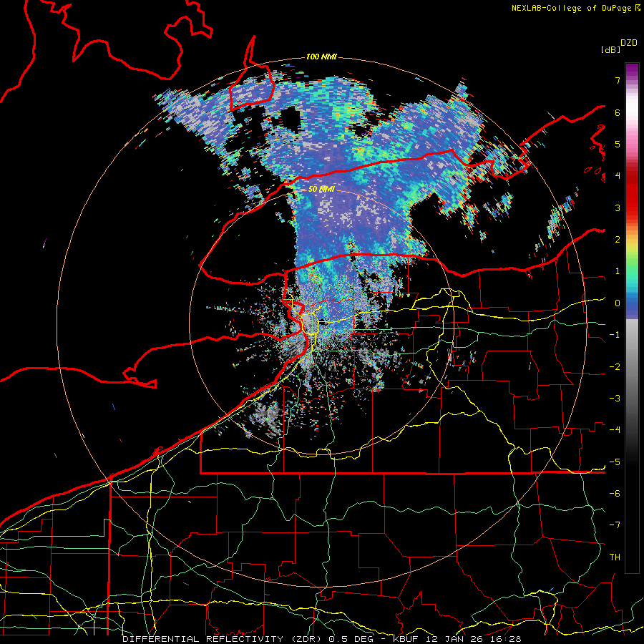This screenshot has height=644, width=644.
Task: Click the 6 dB label on the color scale
Action: (618, 112)
